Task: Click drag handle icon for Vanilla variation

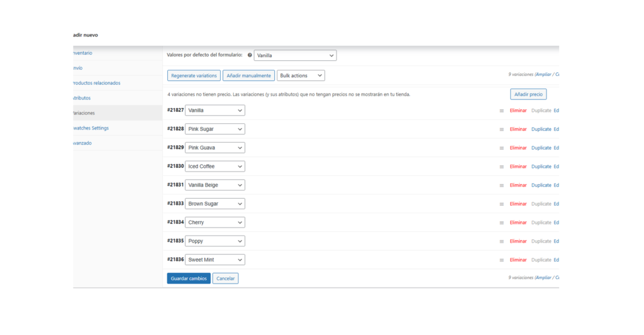Action: coord(501,111)
